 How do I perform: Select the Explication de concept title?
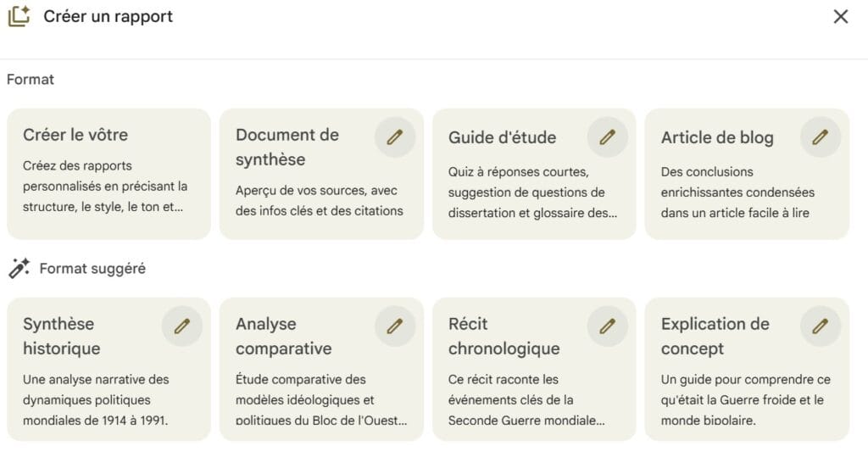coord(715,336)
